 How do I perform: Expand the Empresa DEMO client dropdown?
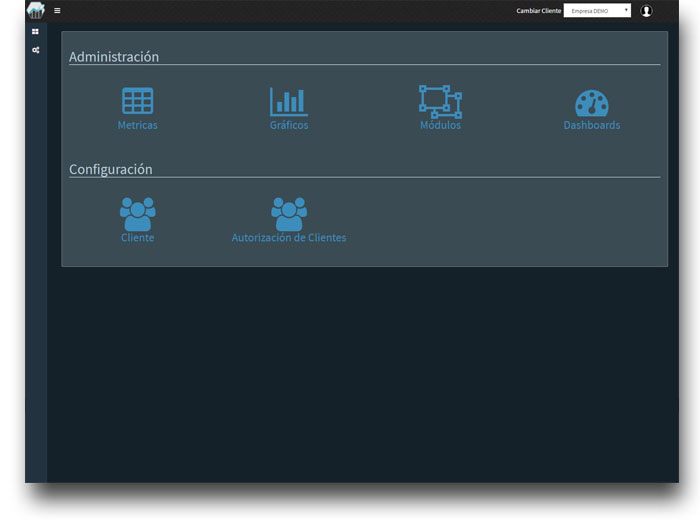click(595, 11)
